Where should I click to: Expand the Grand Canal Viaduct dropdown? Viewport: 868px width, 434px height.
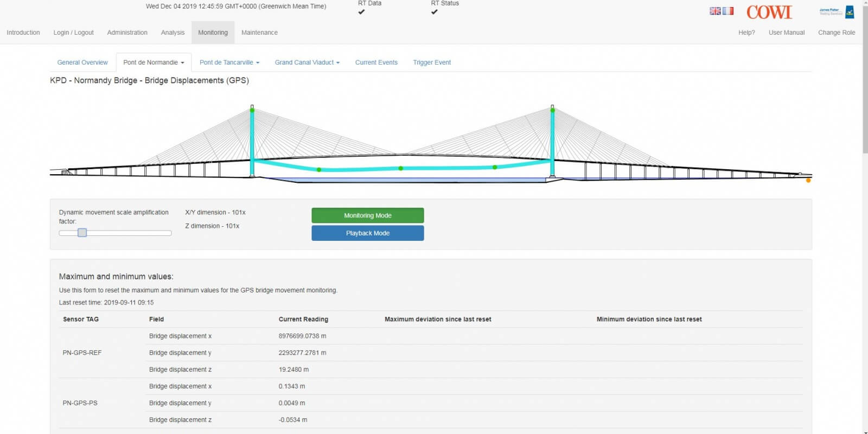pos(307,62)
